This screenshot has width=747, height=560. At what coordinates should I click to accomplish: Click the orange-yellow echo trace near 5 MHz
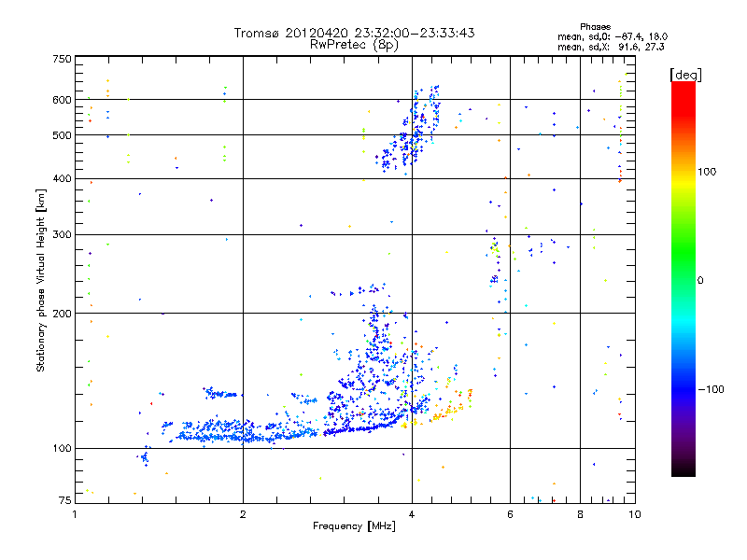[x=453, y=407]
